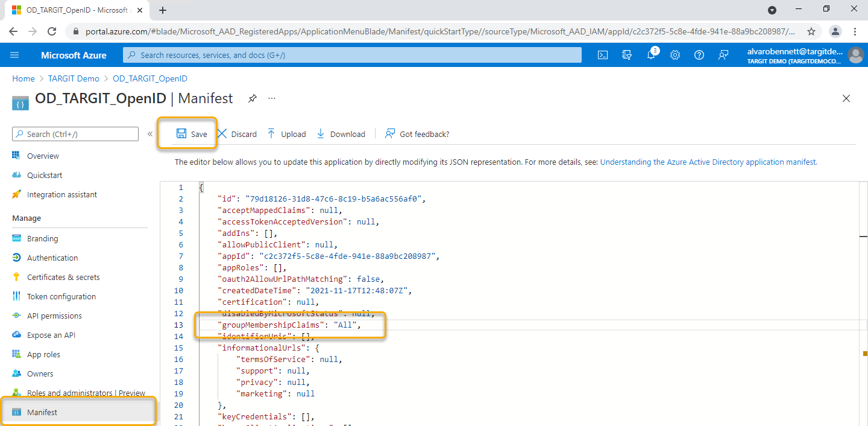
Task: Open the ellipsis more options beside title
Action: pos(272,98)
